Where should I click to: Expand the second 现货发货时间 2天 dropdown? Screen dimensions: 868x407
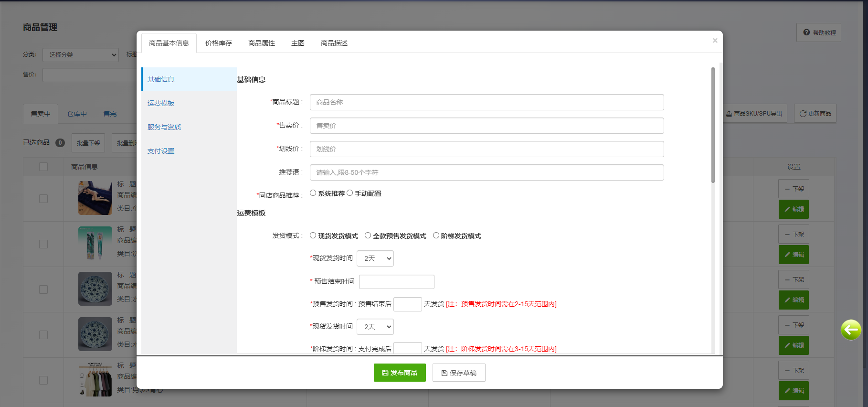(375, 327)
